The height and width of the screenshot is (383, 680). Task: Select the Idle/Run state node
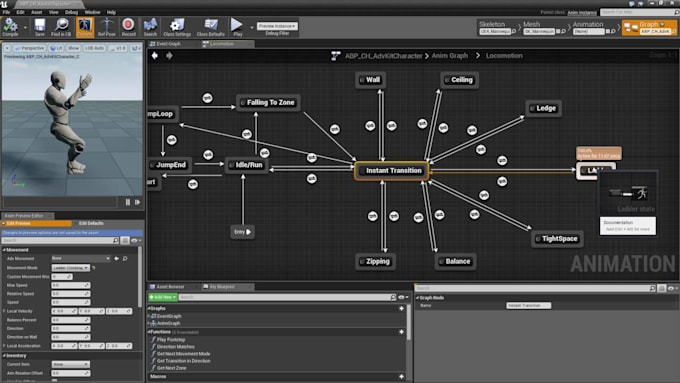click(246, 165)
